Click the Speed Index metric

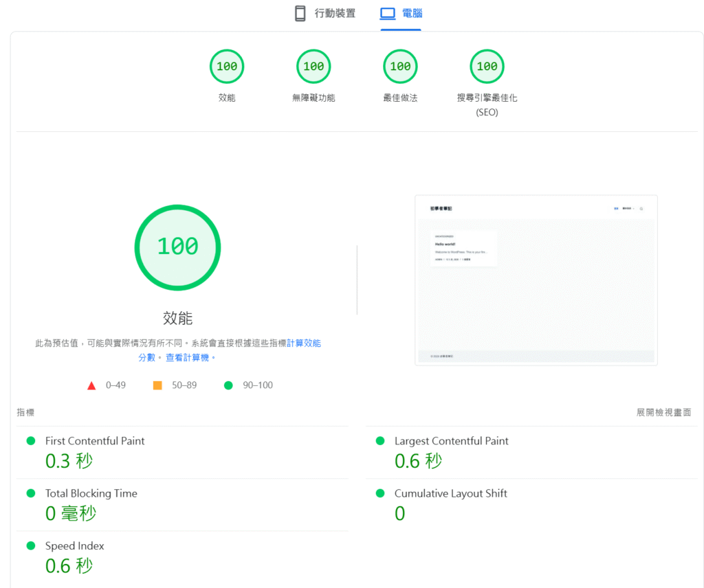point(74,546)
